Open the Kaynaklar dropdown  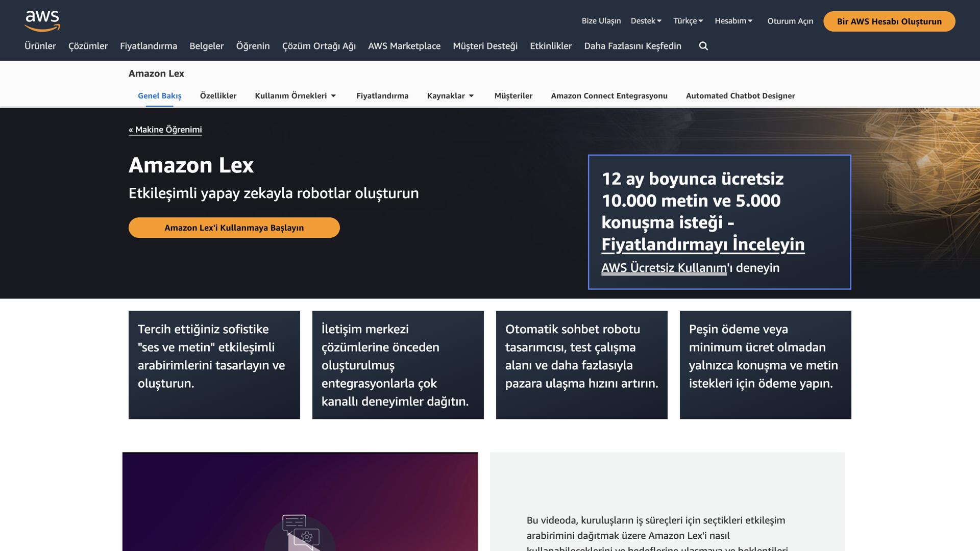click(446, 95)
